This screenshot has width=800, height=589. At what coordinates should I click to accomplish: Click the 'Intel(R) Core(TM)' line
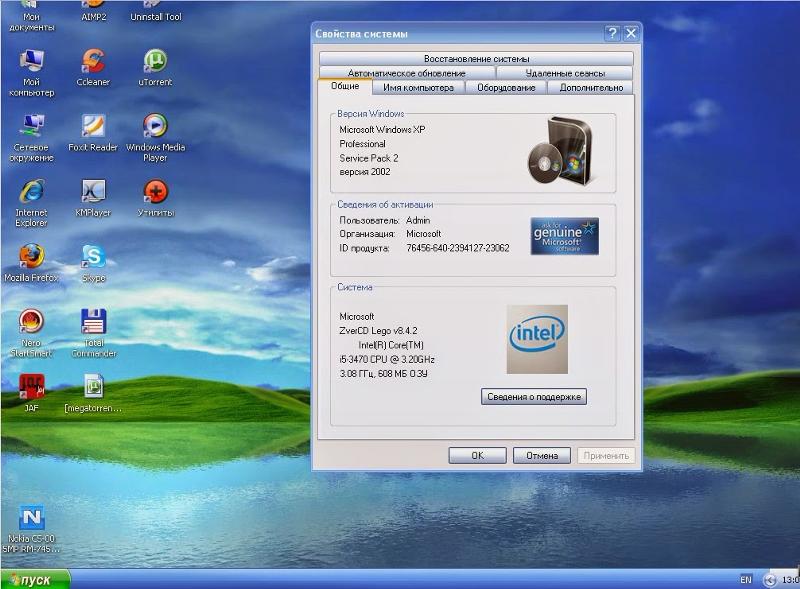391,345
